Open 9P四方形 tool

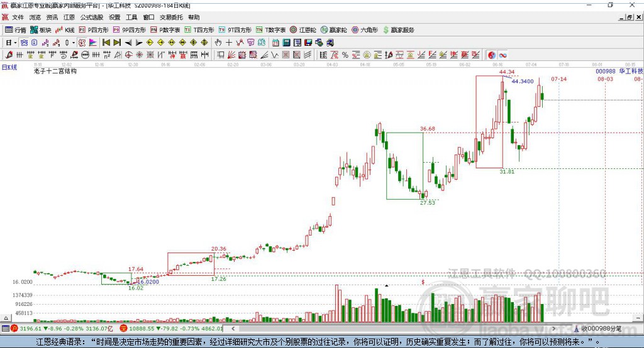[x=130, y=30]
